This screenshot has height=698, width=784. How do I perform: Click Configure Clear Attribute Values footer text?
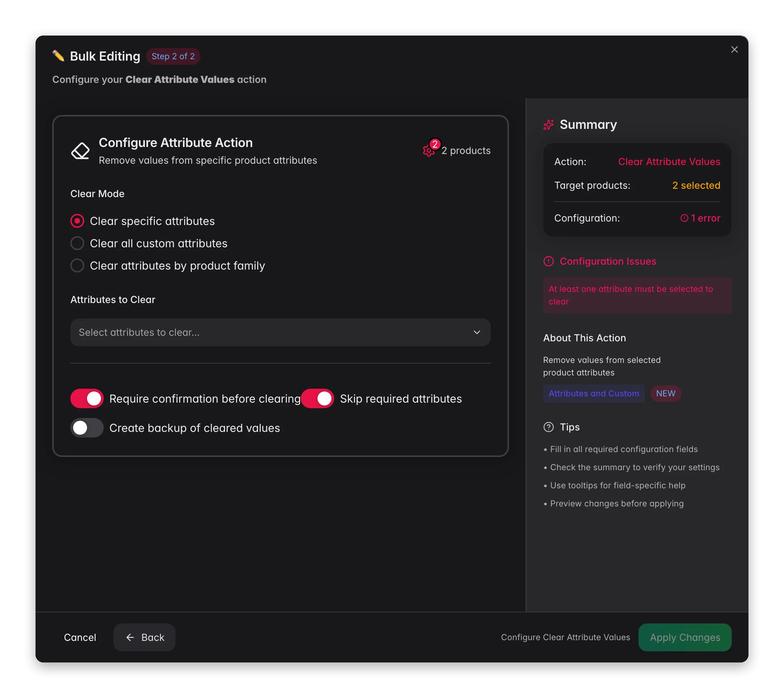tap(565, 637)
